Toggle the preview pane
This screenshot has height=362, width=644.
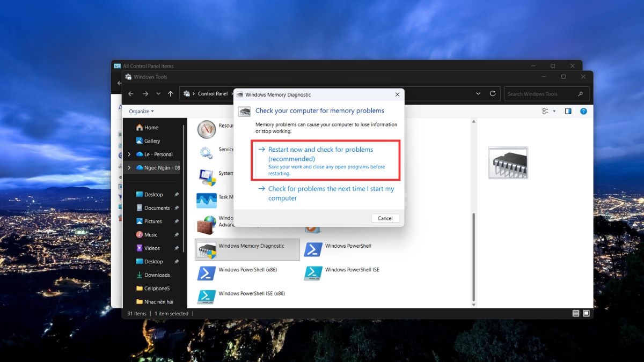pos(568,111)
